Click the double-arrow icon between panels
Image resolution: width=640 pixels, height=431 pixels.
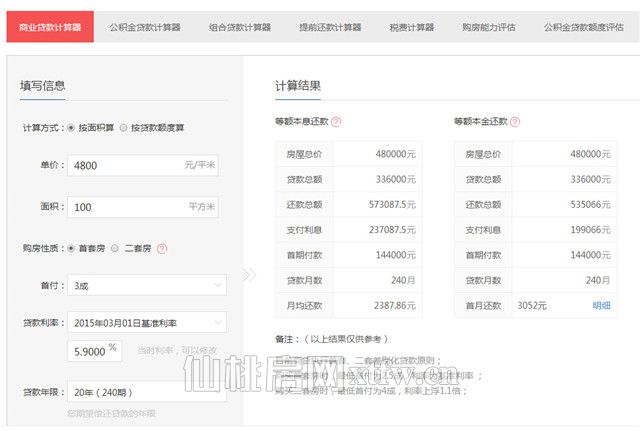[x=249, y=275]
